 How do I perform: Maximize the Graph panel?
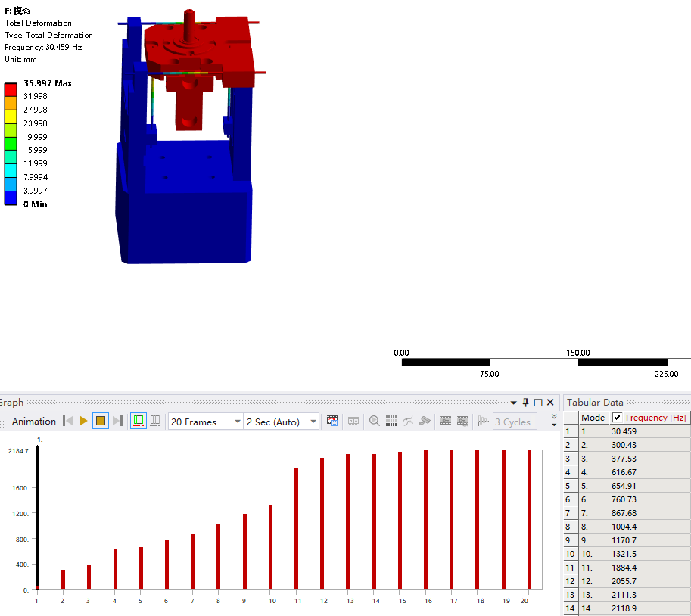click(x=538, y=403)
